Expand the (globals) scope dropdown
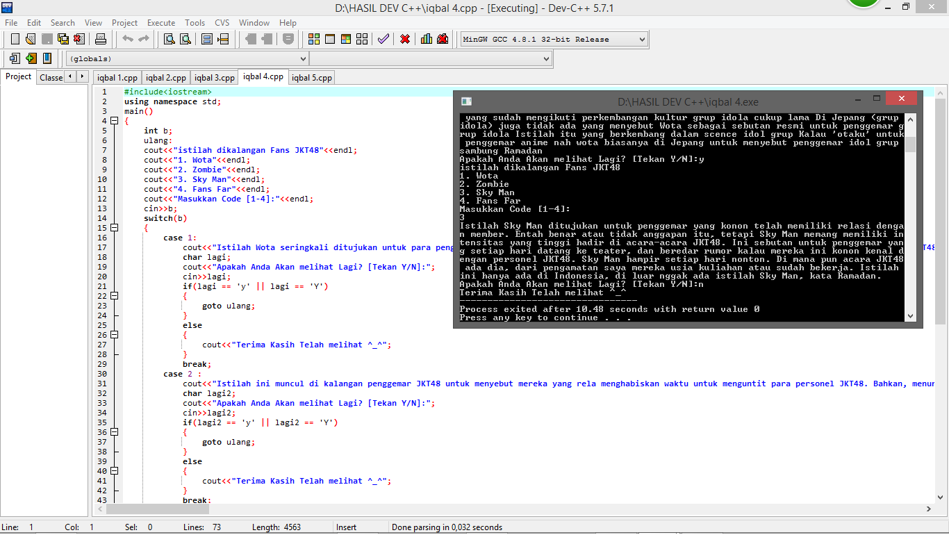Viewport: 949px width, 560px height. [x=186, y=59]
